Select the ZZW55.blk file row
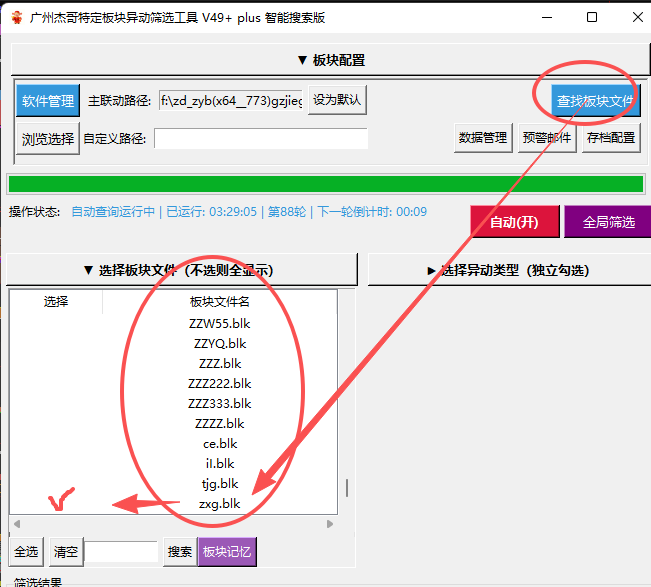 click(x=174, y=323)
